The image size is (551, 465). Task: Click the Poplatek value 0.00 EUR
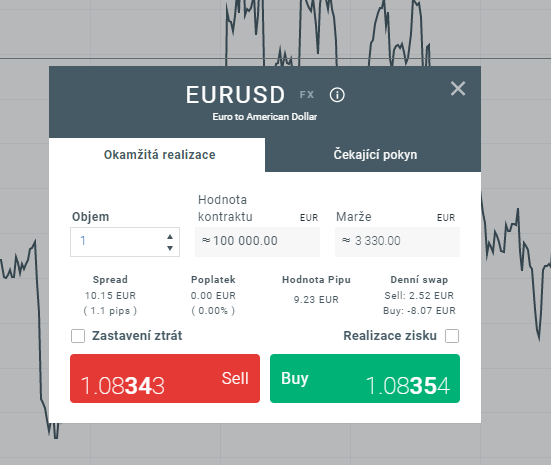point(213,296)
